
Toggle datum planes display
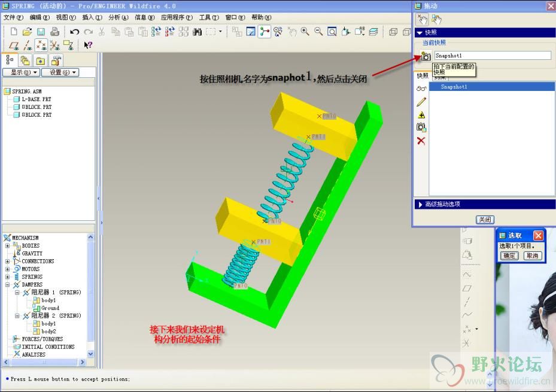[x=14, y=45]
